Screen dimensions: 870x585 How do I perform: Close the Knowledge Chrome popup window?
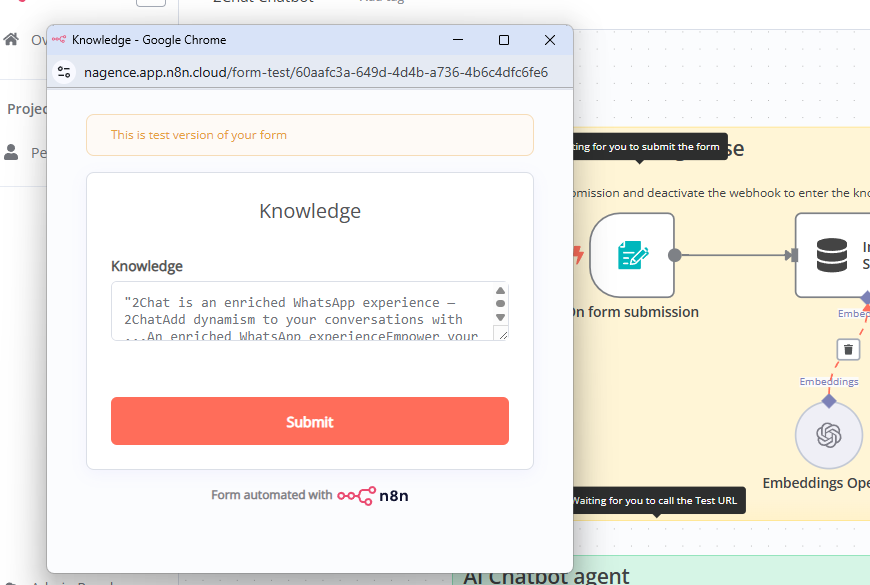coord(549,40)
